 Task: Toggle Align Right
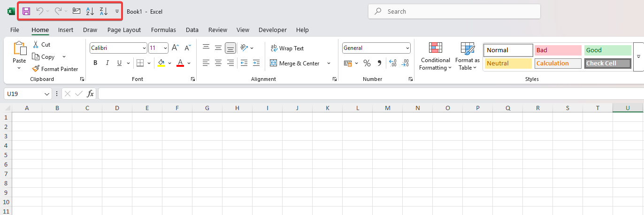230,63
